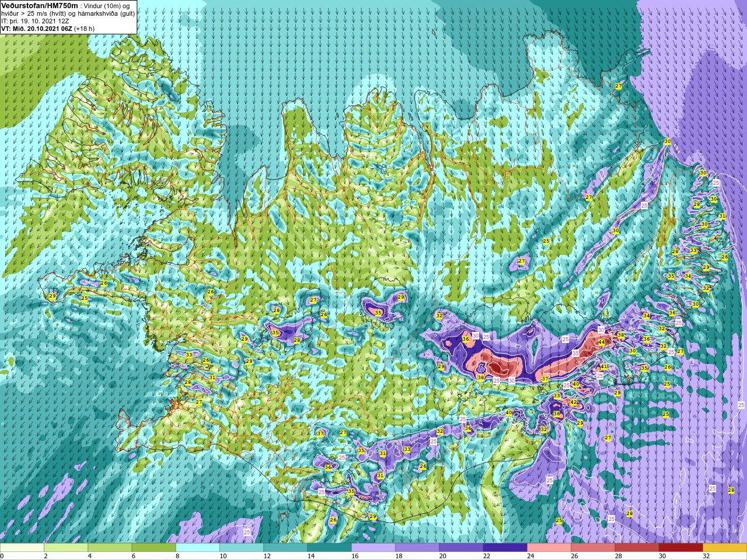Click the 'Veðurstofan/HM750m' title text
The height and width of the screenshot is (560, 747).
tap(40, 5)
